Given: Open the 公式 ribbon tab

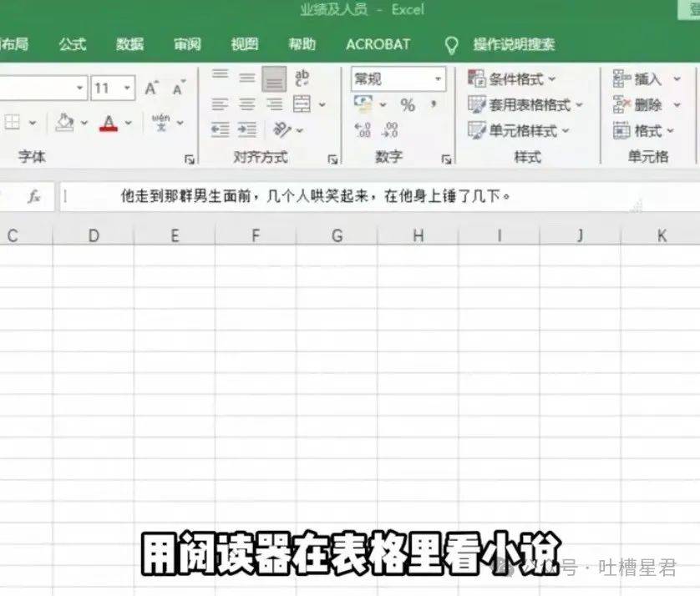Looking at the screenshot, I should (x=73, y=44).
